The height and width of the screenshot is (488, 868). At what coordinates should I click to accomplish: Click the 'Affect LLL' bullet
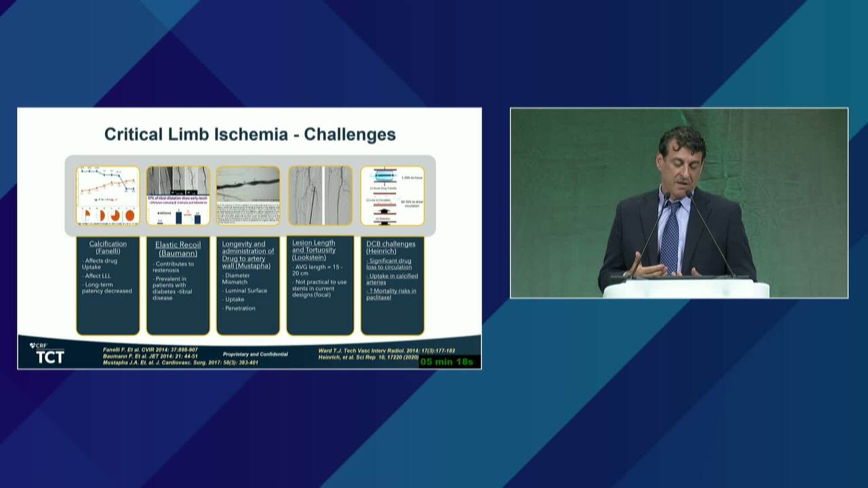[x=96, y=276]
